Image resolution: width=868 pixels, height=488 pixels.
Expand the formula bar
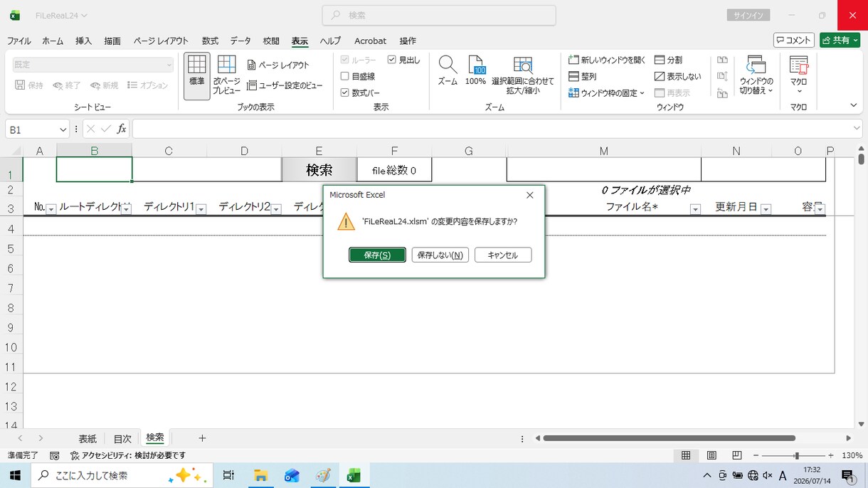[x=857, y=128]
